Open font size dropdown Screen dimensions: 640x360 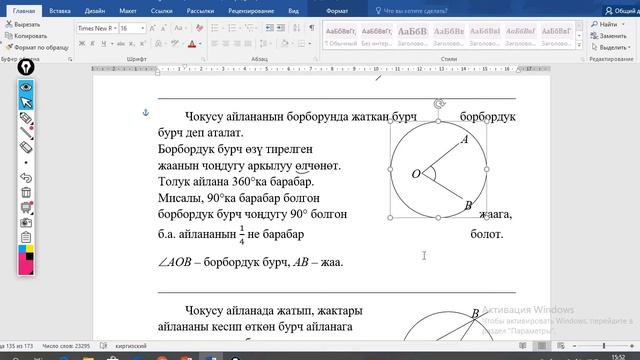142,28
